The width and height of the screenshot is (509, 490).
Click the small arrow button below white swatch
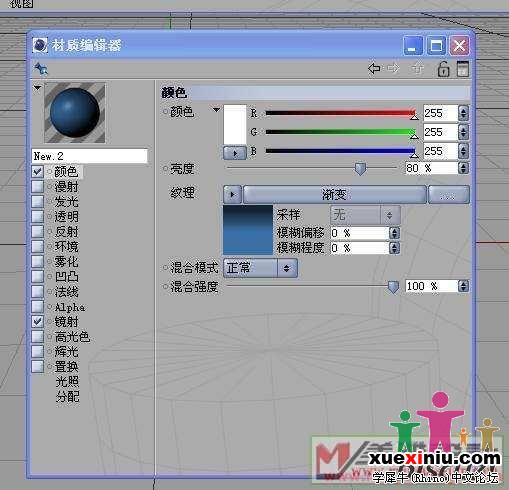[235, 153]
